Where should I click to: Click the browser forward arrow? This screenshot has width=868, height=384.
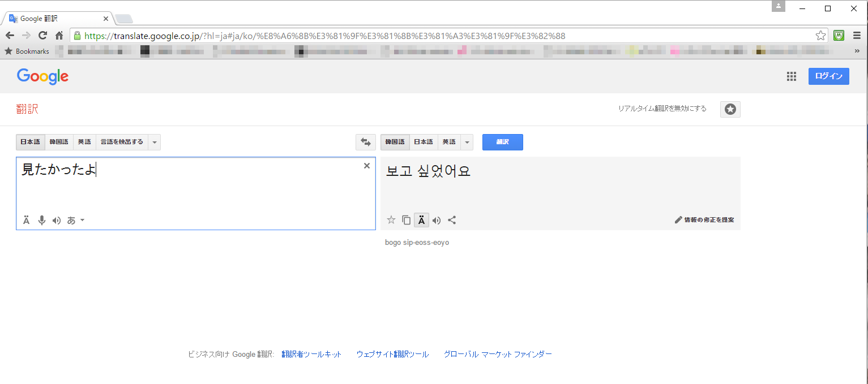[x=26, y=36]
